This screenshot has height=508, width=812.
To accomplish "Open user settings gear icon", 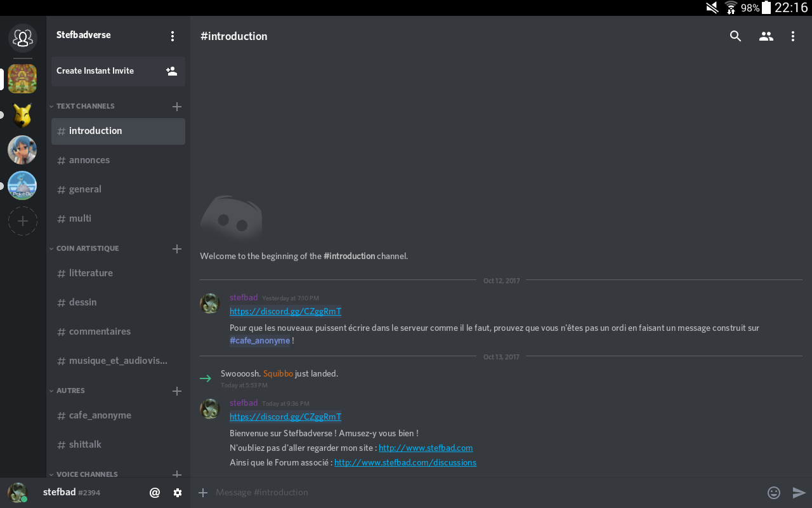I will coord(178,493).
